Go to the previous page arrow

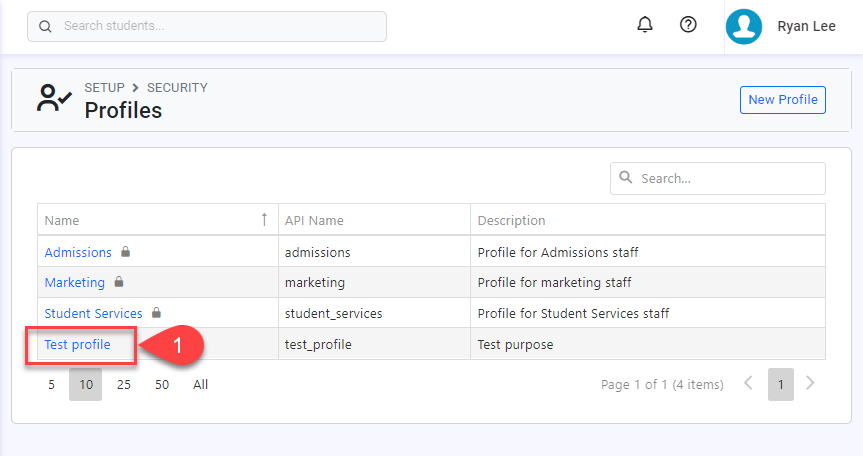747,383
